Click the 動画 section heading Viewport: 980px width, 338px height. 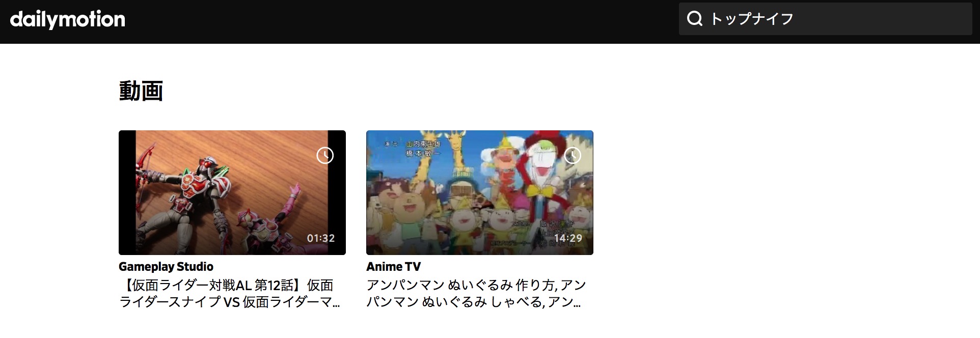(141, 91)
